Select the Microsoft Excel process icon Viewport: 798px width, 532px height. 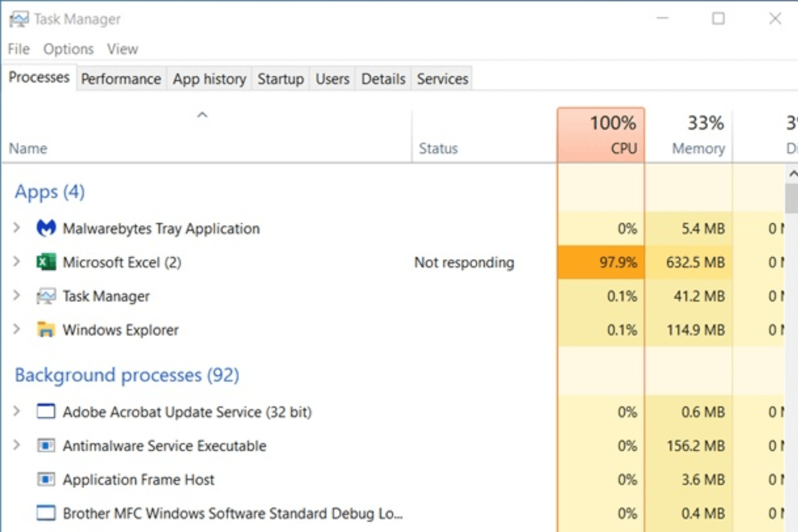[46, 262]
